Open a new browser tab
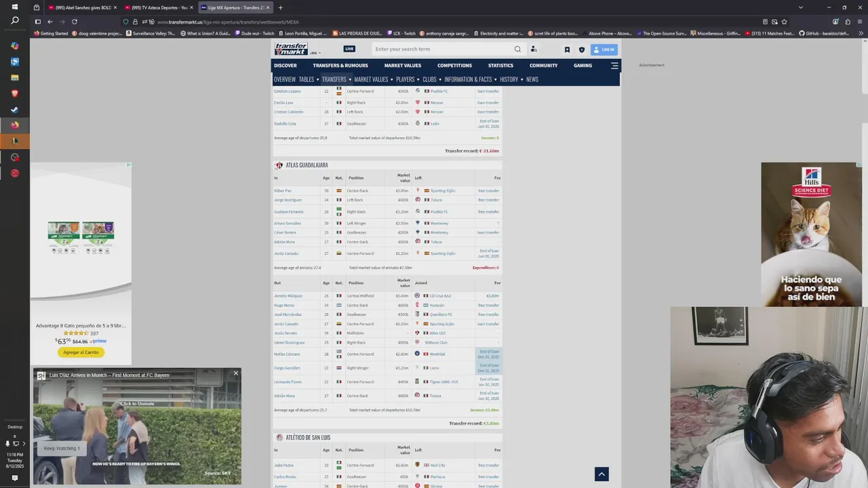The height and width of the screenshot is (488, 868). click(280, 7)
